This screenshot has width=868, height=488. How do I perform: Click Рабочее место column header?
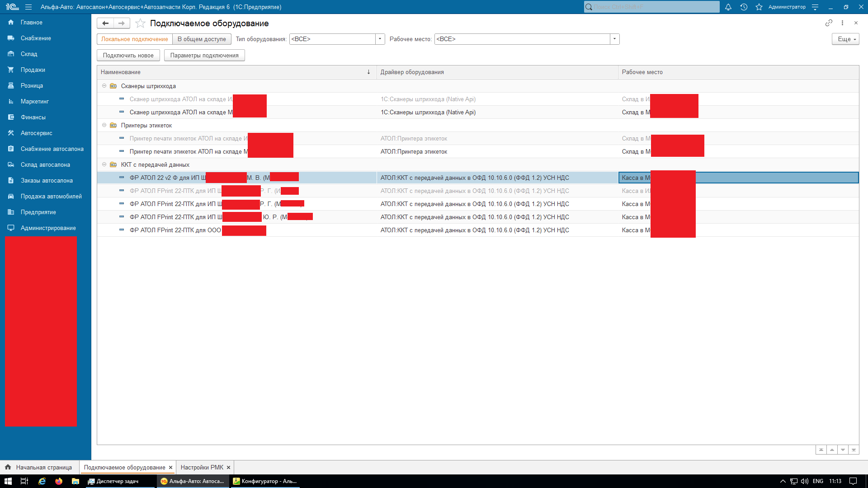[x=738, y=72]
